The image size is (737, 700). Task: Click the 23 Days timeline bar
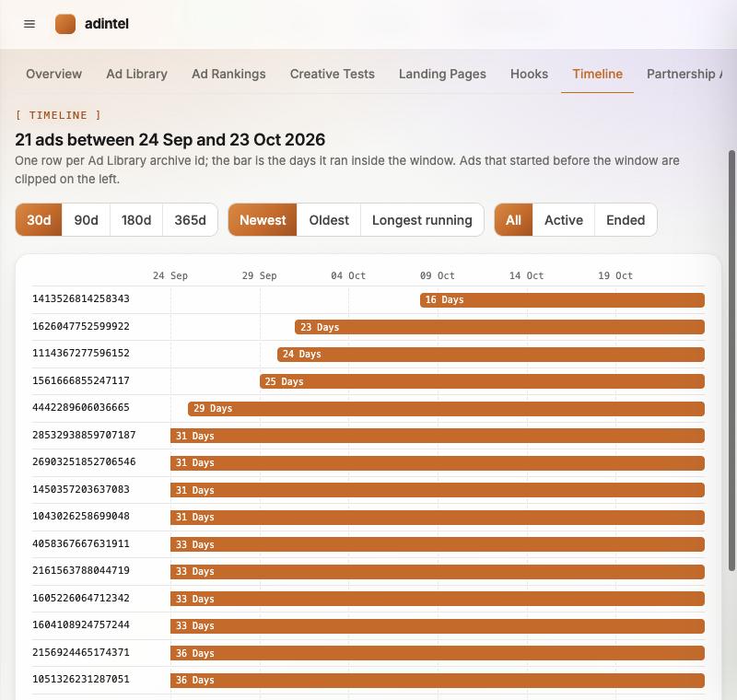pyautogui.click(x=499, y=328)
